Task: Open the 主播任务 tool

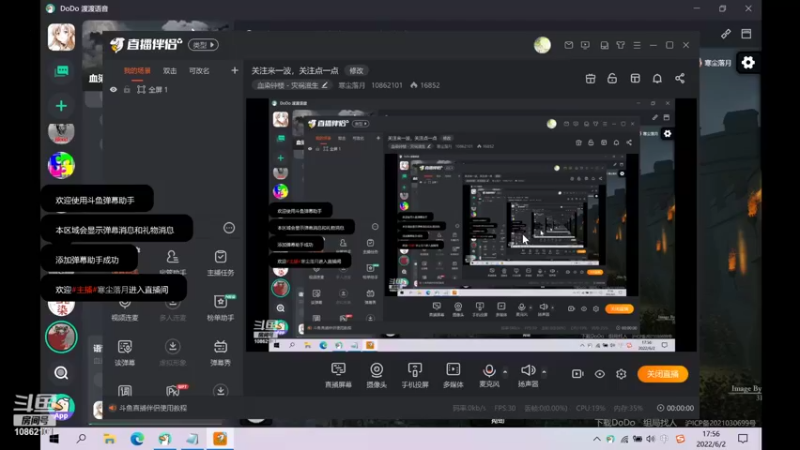Action: coord(220,263)
